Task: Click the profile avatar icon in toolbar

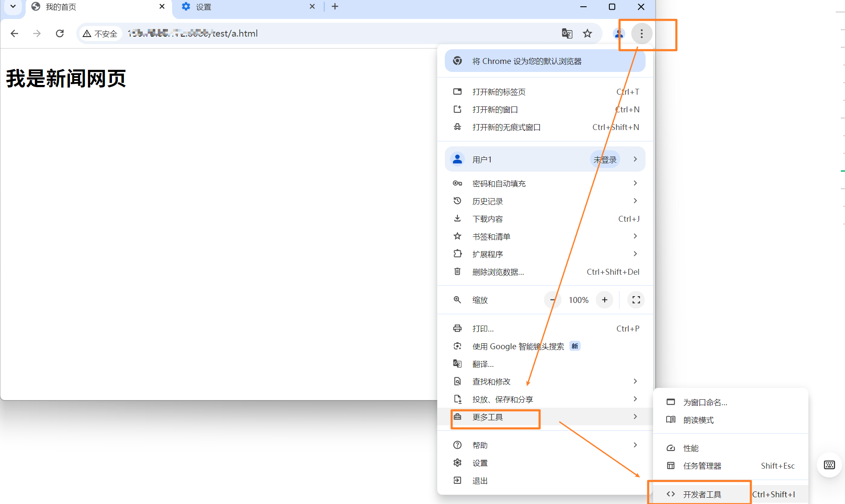Action: click(x=619, y=34)
